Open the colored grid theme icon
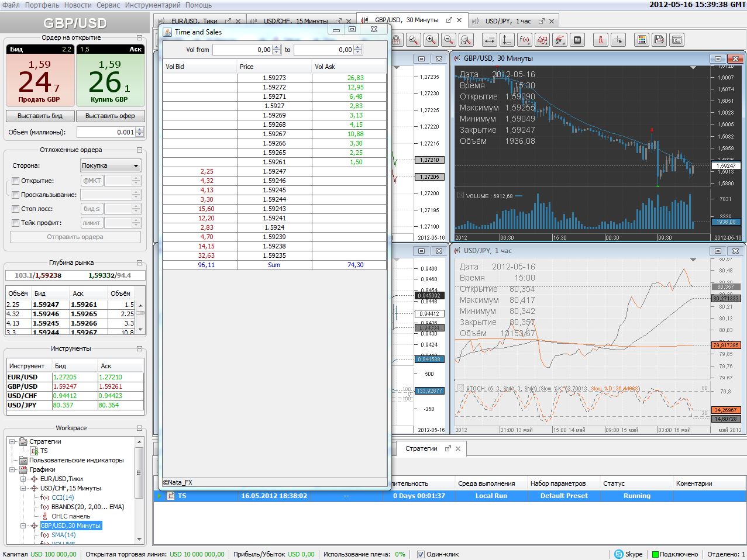 [642, 40]
